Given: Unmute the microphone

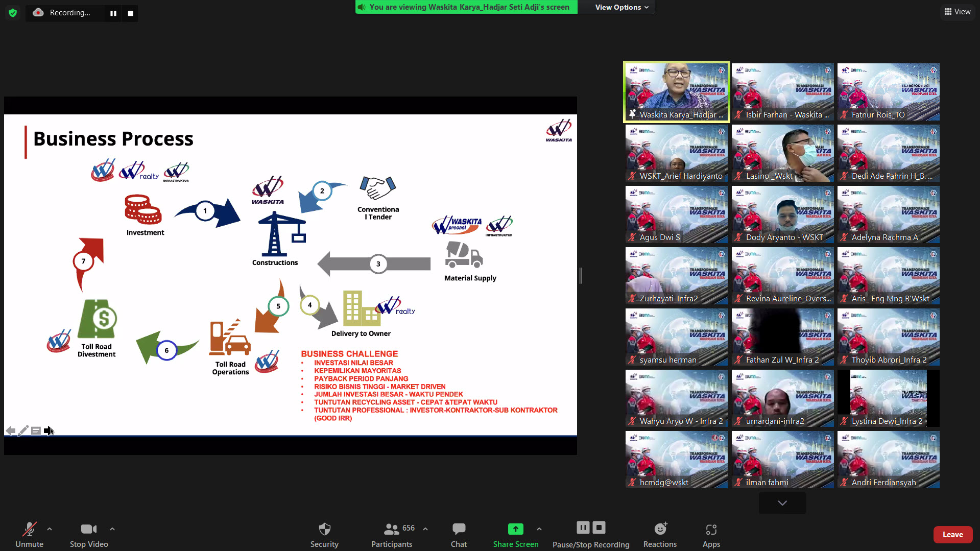Looking at the screenshot, I should click(30, 534).
